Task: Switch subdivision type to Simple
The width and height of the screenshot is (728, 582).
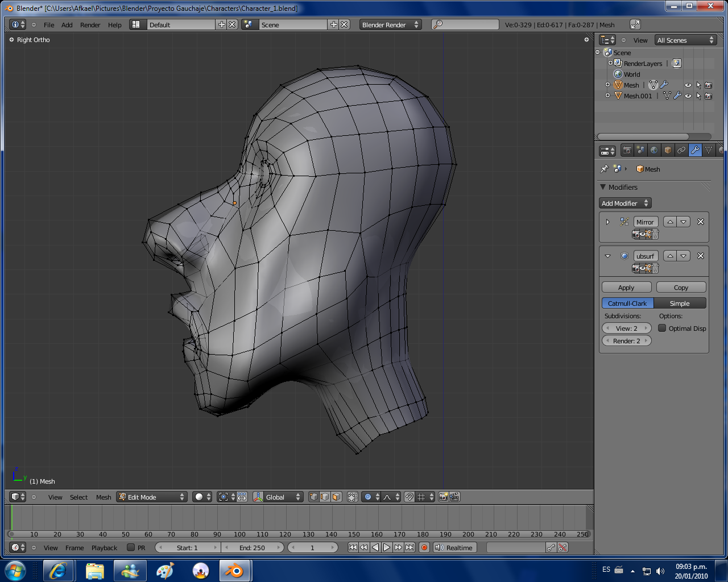Action: click(x=680, y=304)
